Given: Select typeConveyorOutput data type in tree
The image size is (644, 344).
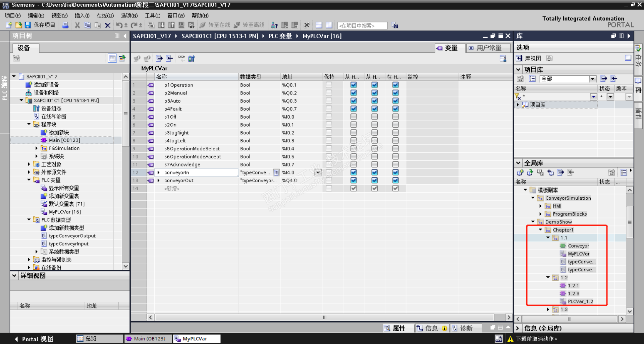Looking at the screenshot, I should (x=72, y=236).
